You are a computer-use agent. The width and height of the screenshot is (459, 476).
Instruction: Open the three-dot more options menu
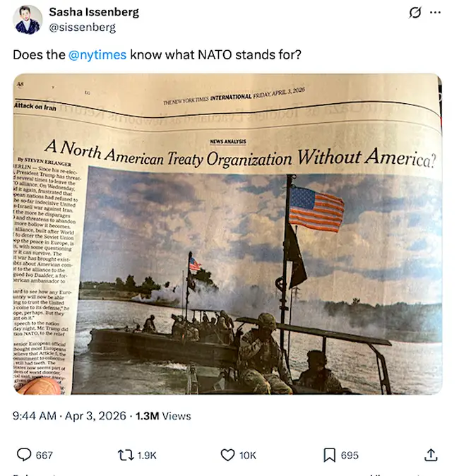coord(436,13)
